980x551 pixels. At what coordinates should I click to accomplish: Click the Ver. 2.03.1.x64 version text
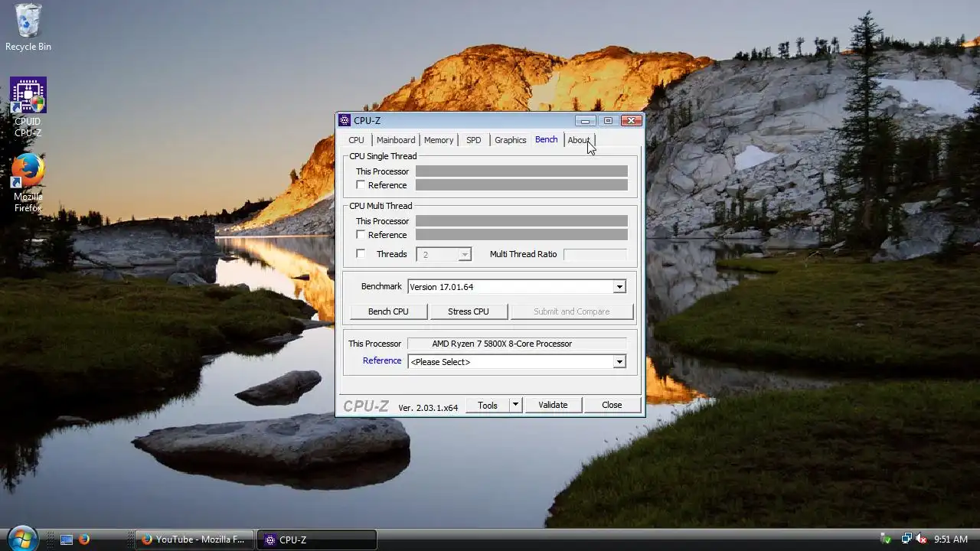tap(428, 408)
